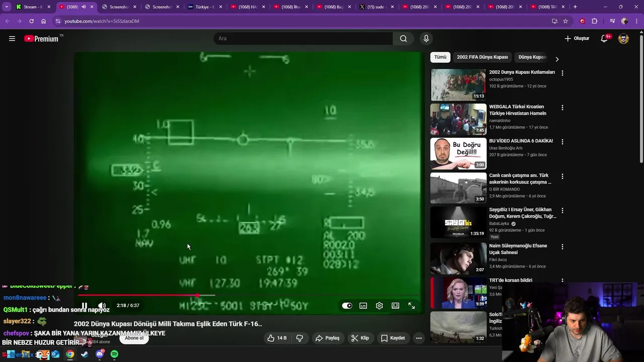Open the WEBGALA Türkei Kroatien thumbnail

coord(458,119)
